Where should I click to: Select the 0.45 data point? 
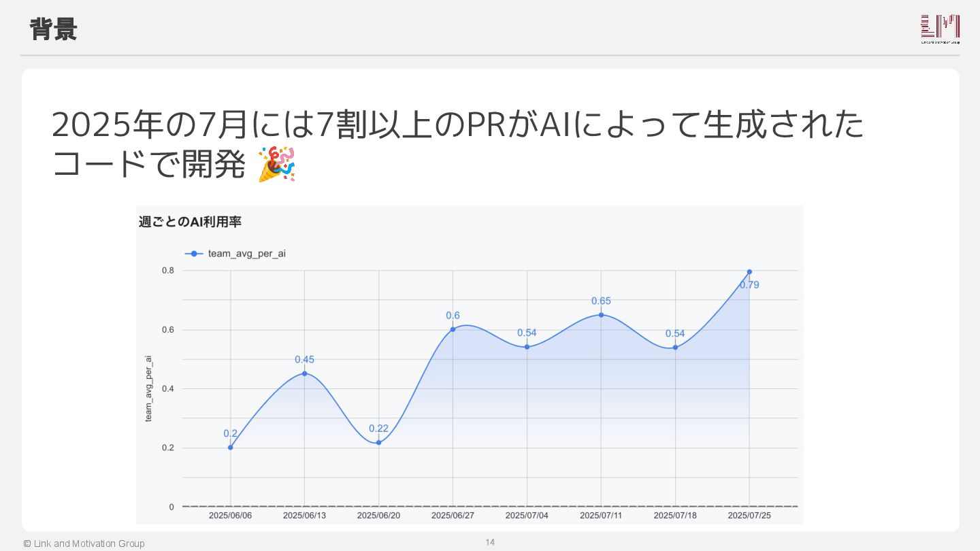coord(304,373)
